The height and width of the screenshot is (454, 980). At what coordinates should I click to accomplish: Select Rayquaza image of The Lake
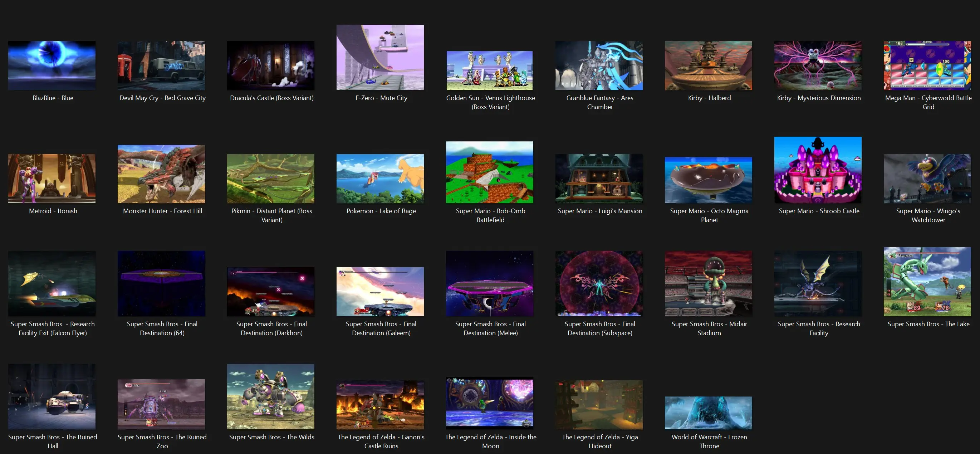tap(927, 282)
